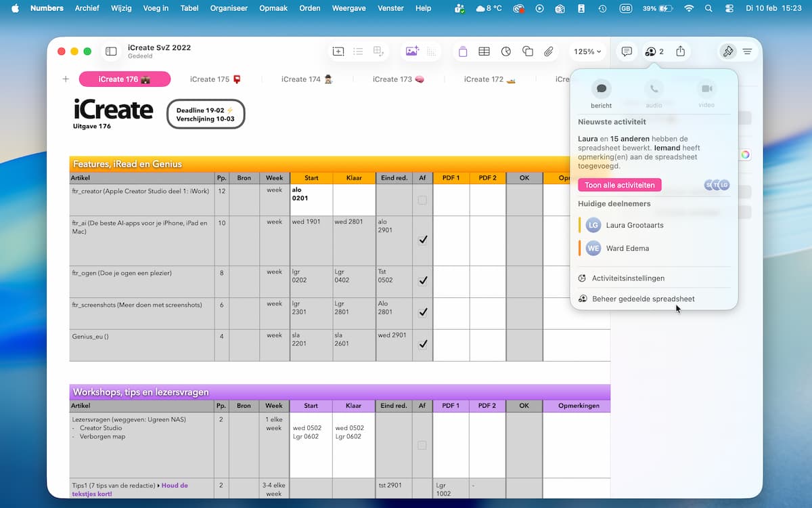The width and height of the screenshot is (812, 508).
Task: Check the Af checkbox for ftr_creator
Action: click(x=422, y=200)
